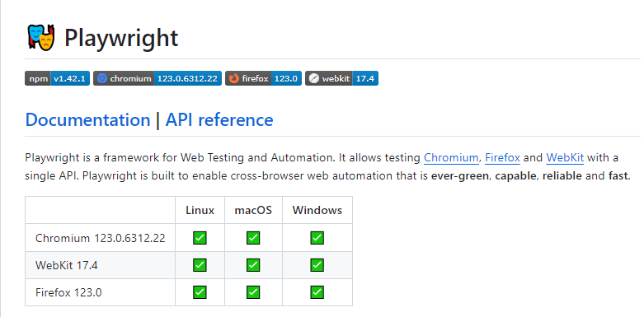Click the Firefox Windows green checkmark
Image resolution: width=644 pixels, height=317 pixels.
click(x=317, y=292)
